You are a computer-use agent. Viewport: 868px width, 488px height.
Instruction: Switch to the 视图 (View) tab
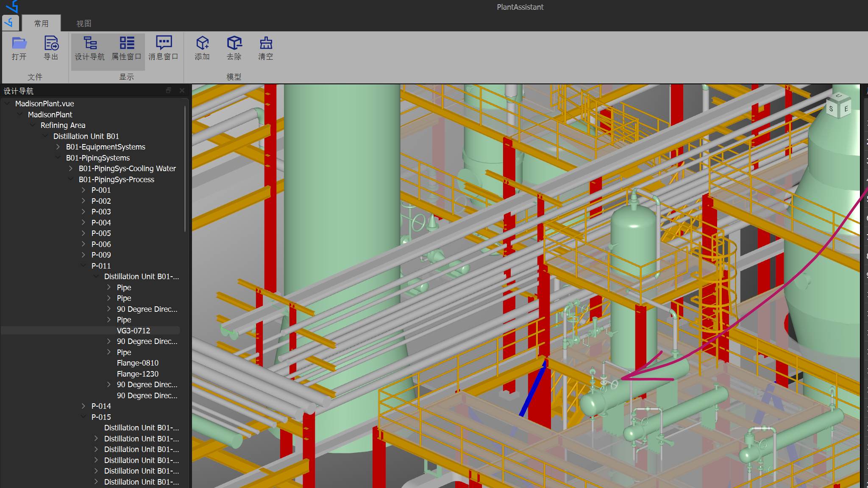point(83,23)
